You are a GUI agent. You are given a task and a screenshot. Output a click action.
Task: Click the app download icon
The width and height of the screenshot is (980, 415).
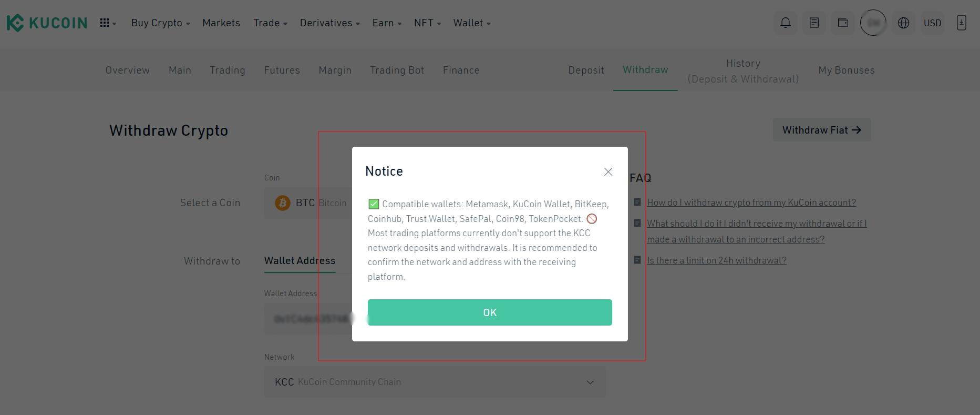click(x=961, y=23)
